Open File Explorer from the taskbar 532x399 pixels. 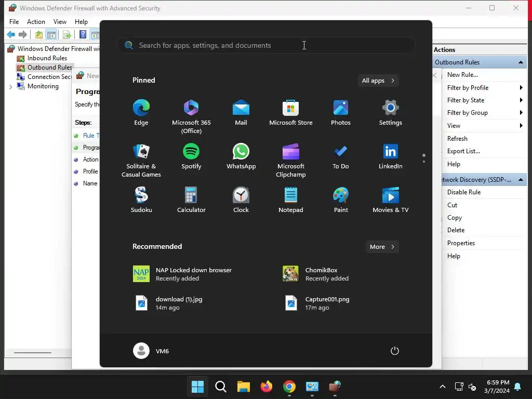click(x=243, y=387)
